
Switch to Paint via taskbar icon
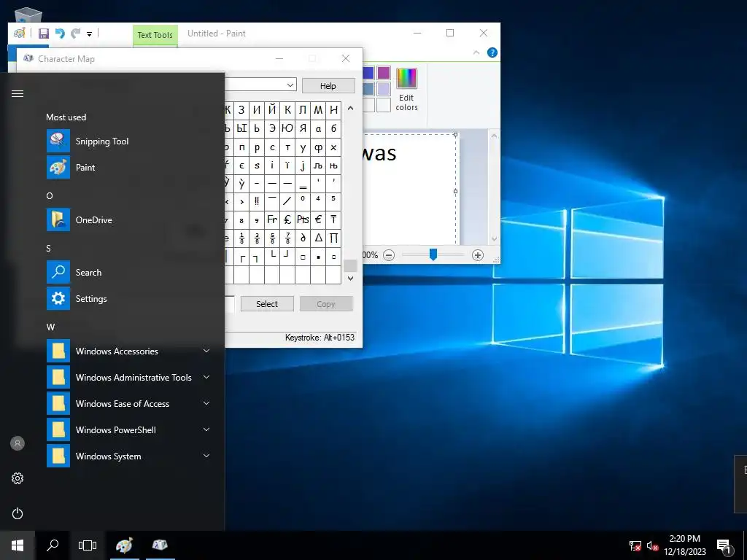click(x=124, y=545)
